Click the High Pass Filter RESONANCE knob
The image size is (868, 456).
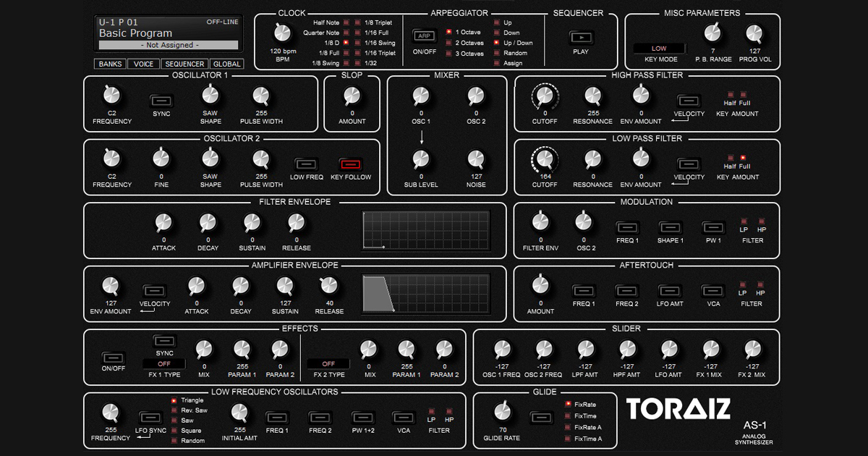pos(592,94)
